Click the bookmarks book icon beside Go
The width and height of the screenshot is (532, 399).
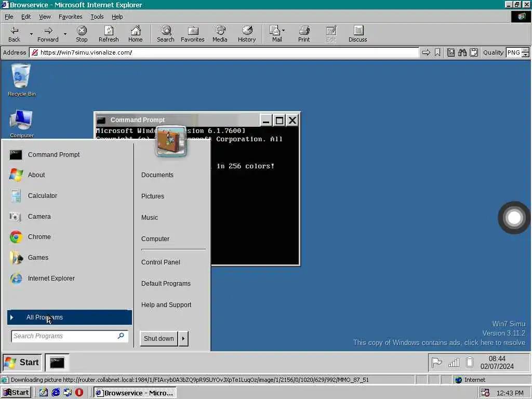click(450, 52)
